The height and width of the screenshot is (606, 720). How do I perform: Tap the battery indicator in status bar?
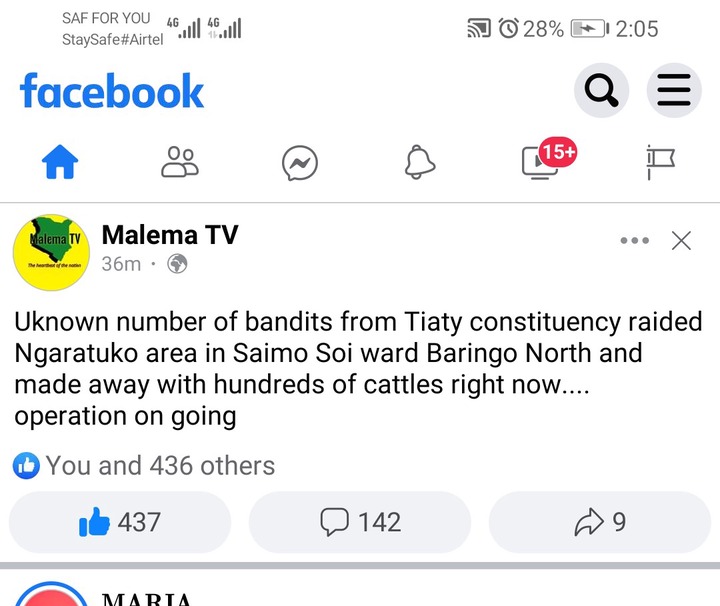pos(589,29)
